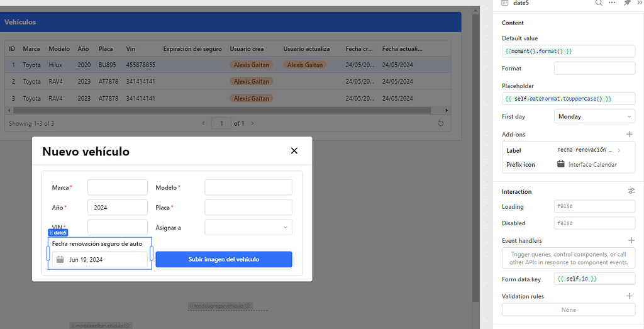Go to the previous table page
644x329 pixels.
[204, 123]
